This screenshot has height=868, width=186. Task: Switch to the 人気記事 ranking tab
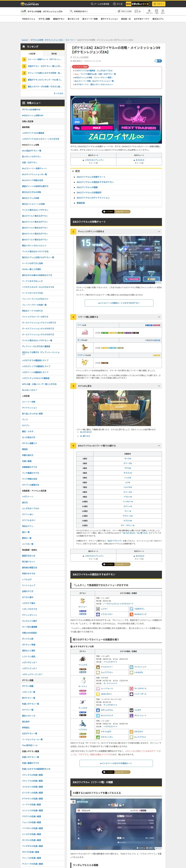(x=32, y=54)
